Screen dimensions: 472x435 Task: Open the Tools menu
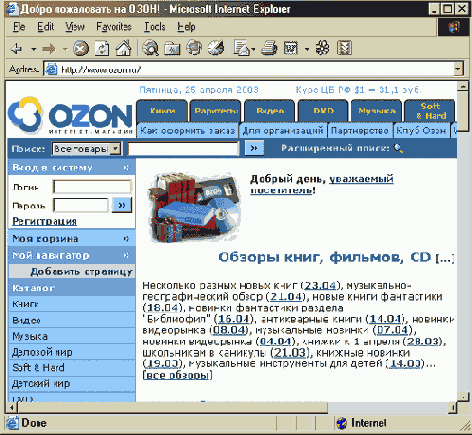click(x=154, y=27)
